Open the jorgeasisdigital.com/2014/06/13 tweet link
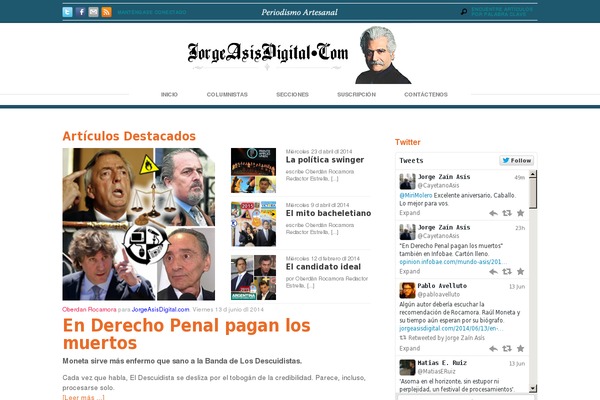This screenshot has height=400, width=600. point(451,328)
